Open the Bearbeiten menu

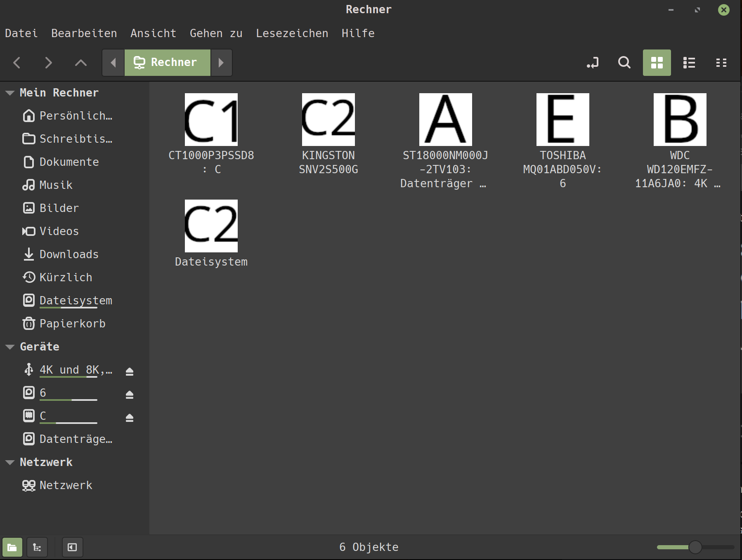(84, 33)
